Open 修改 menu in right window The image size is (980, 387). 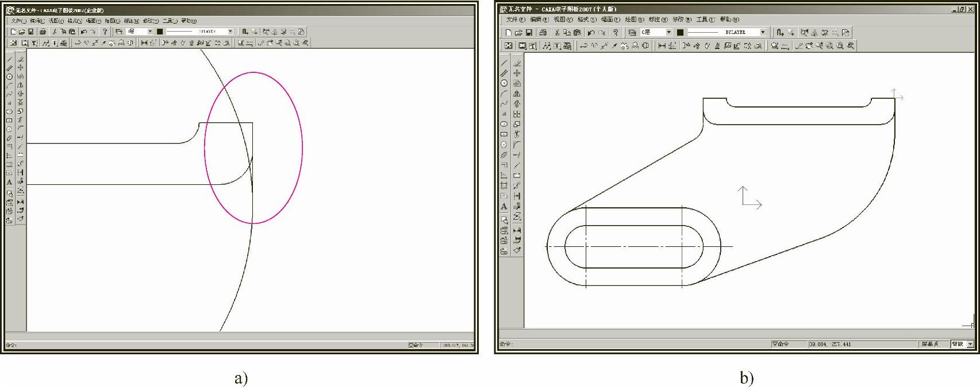click(x=682, y=20)
